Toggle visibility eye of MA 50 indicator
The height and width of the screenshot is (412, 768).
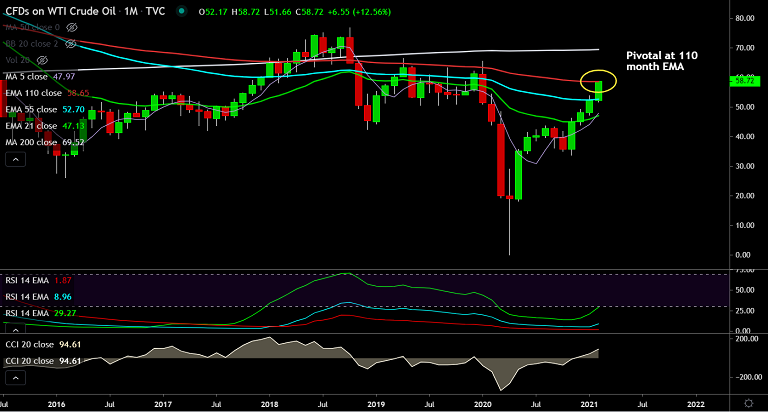[x=72, y=27]
